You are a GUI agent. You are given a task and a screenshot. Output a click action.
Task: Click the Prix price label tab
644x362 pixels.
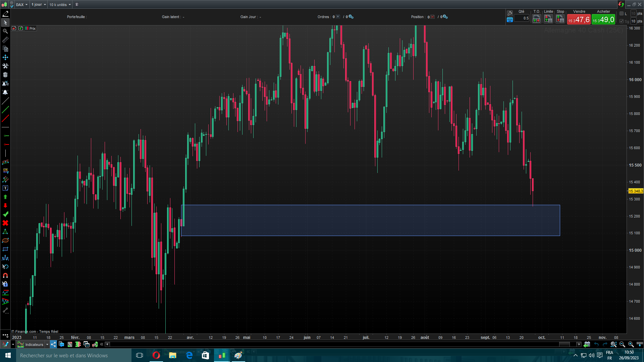[32, 28]
